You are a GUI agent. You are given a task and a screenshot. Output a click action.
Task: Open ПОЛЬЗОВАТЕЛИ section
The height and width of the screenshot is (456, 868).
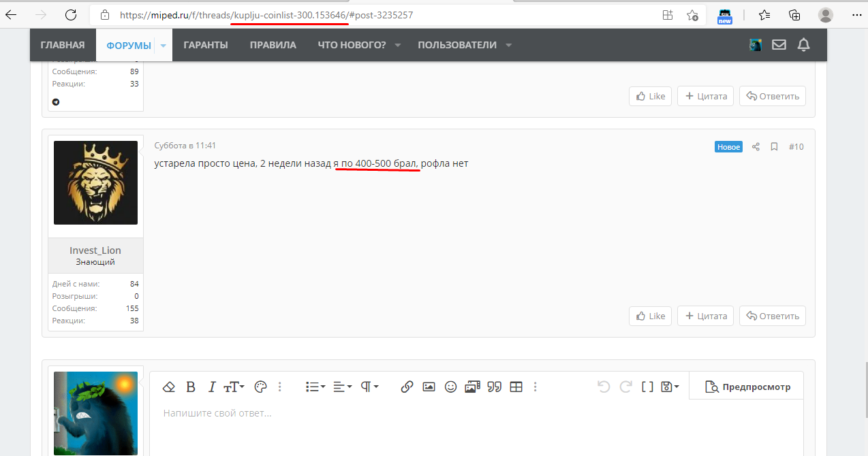coord(457,45)
